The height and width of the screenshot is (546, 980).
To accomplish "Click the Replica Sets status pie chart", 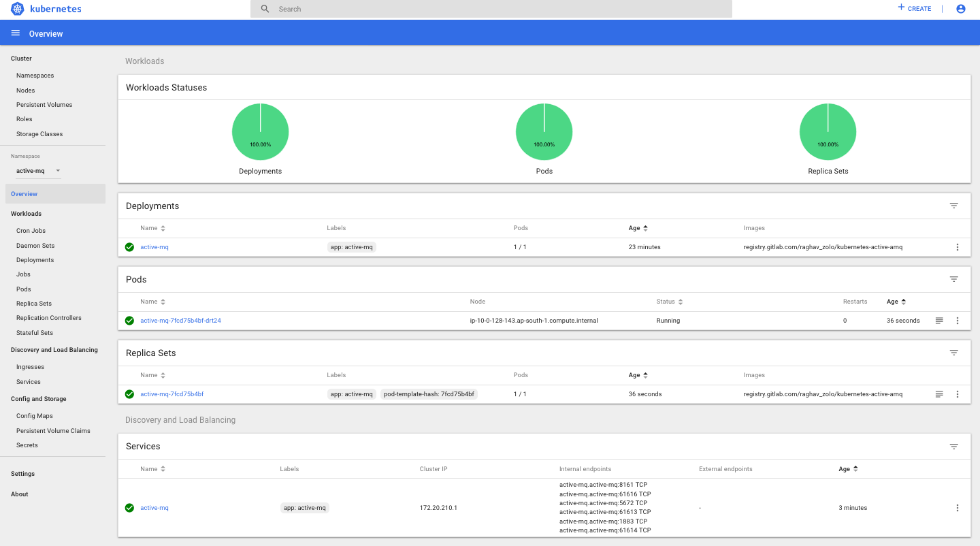I will (828, 132).
